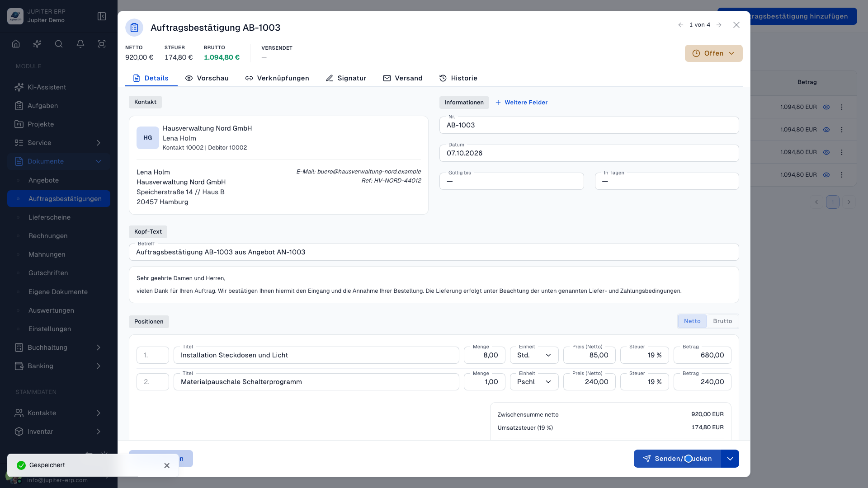Open row options for first 1.094,80 EUR entry
Screen dimensions: 868x488
(x=842, y=107)
